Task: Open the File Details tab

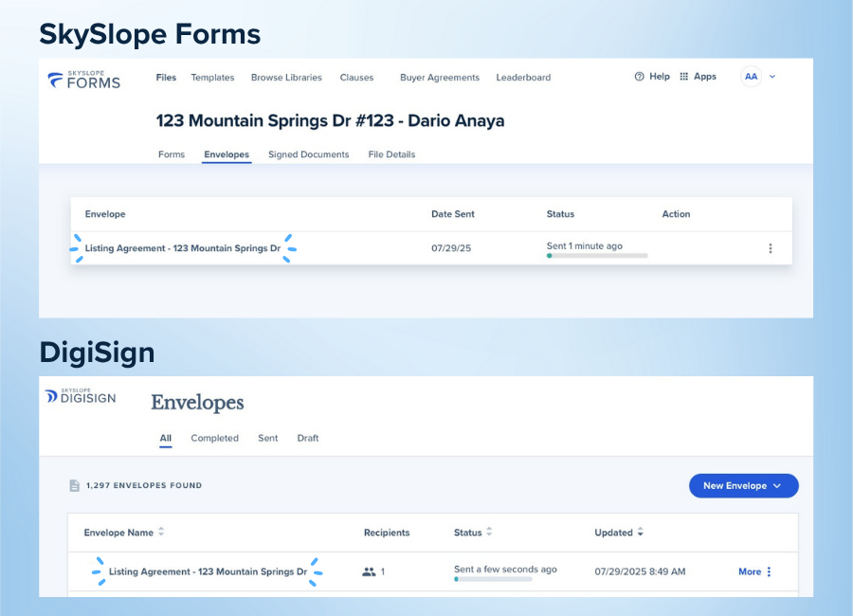Action: (391, 154)
